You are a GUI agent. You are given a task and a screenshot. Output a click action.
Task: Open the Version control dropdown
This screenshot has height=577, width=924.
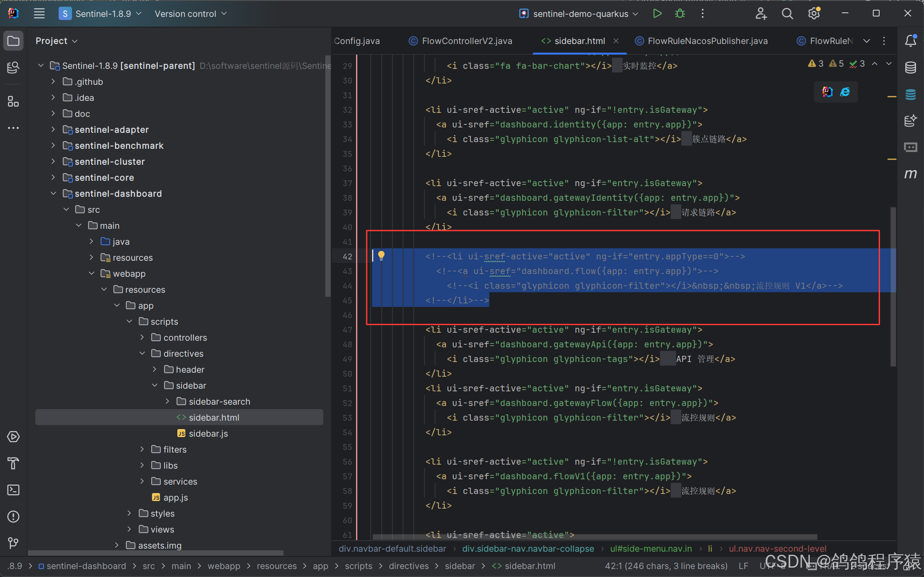[190, 14]
